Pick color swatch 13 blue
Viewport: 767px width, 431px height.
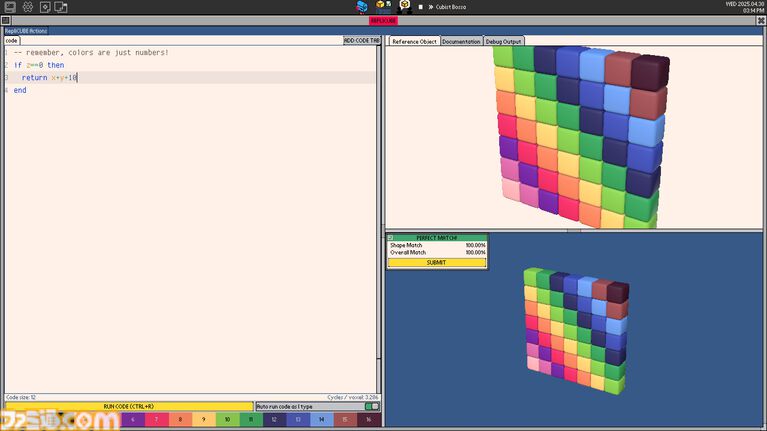[297, 420]
